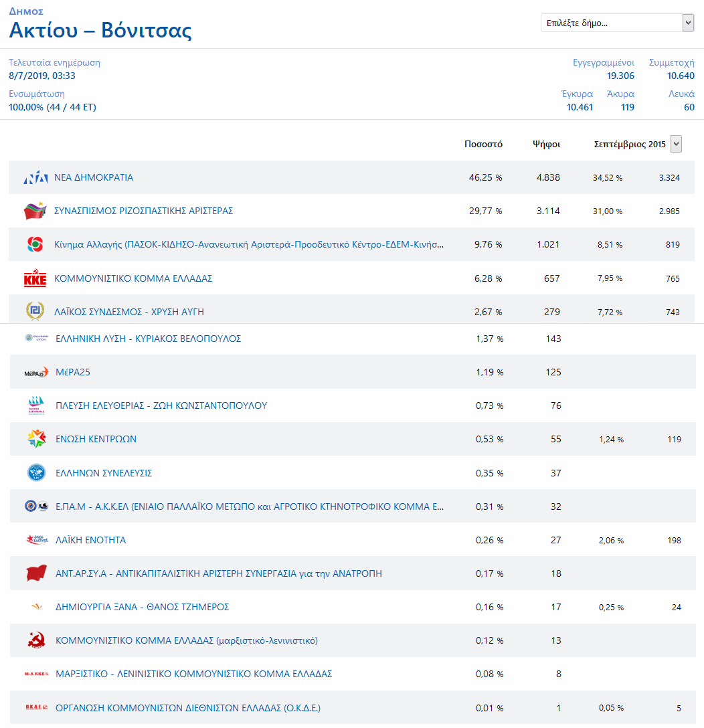Image resolution: width=704 pixels, height=728 pixels.
Task: Click the 'Ακτίου – Βόνιτσας' municipality heading
Action: [x=100, y=30]
